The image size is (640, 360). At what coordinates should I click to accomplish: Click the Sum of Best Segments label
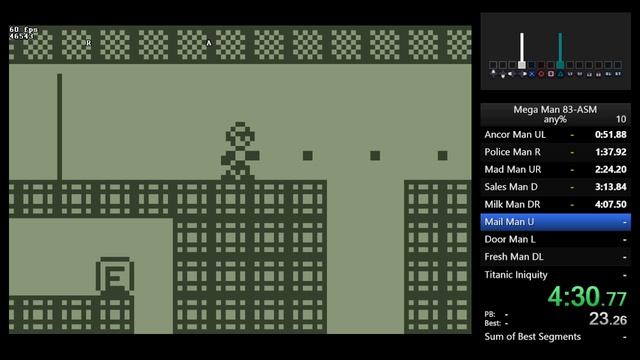tap(533, 337)
